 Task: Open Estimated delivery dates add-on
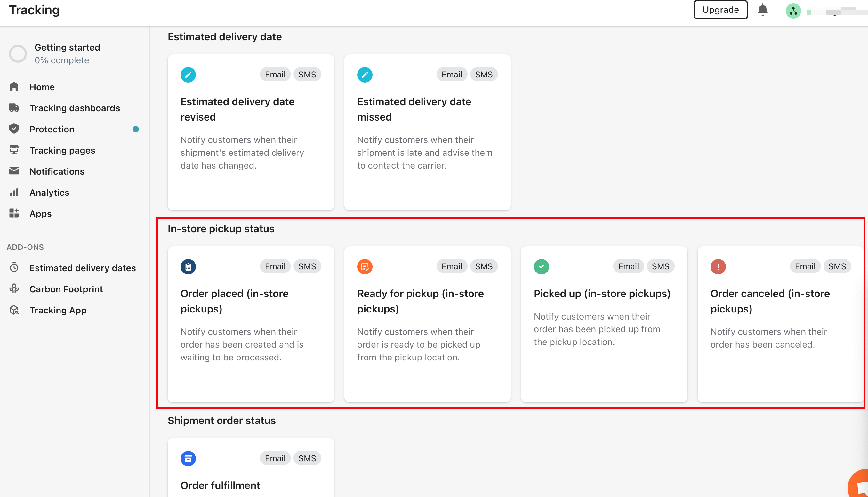click(x=82, y=268)
